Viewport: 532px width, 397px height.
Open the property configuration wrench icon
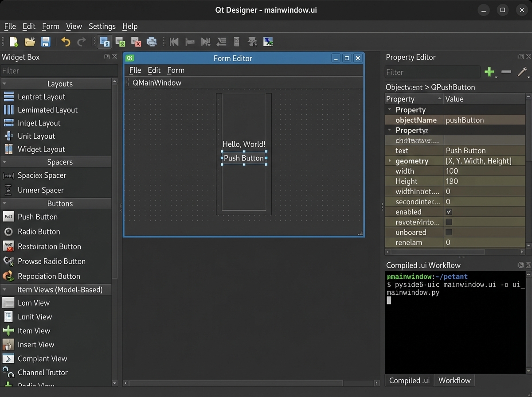[522, 72]
